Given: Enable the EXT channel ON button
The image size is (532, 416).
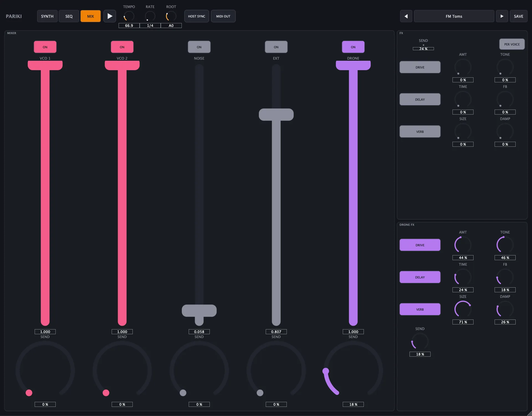Looking at the screenshot, I should click(x=276, y=47).
